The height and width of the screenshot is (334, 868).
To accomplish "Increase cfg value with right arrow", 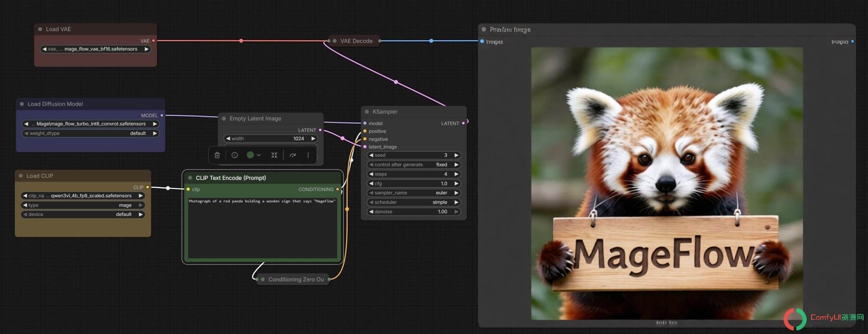I will click(x=456, y=184).
